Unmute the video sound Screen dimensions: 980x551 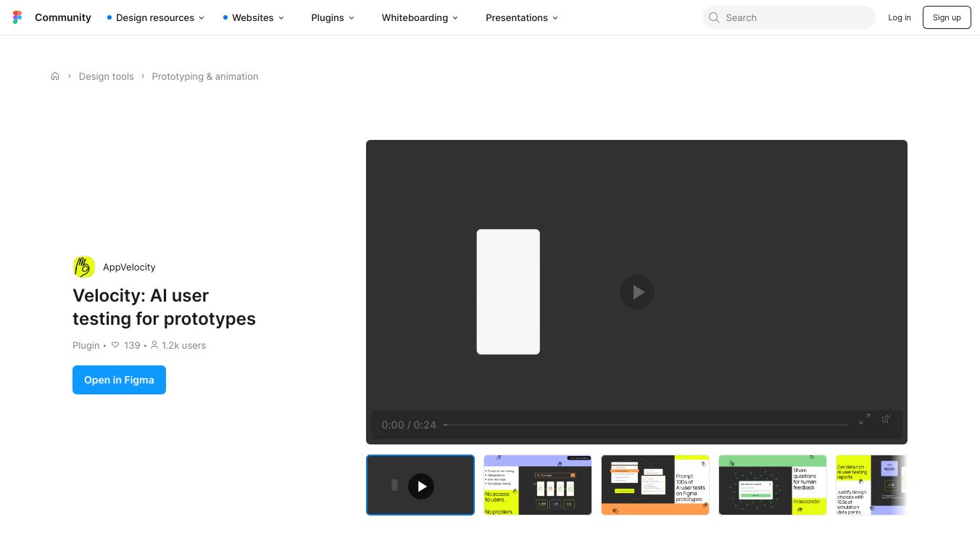click(886, 419)
